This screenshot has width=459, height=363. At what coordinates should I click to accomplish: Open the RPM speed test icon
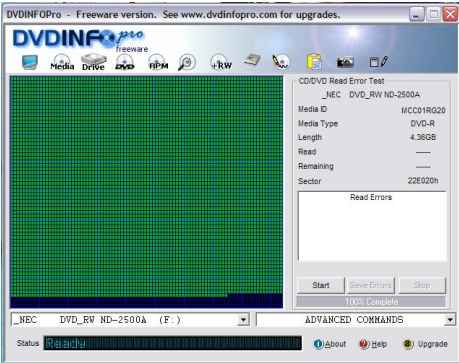tap(158, 62)
